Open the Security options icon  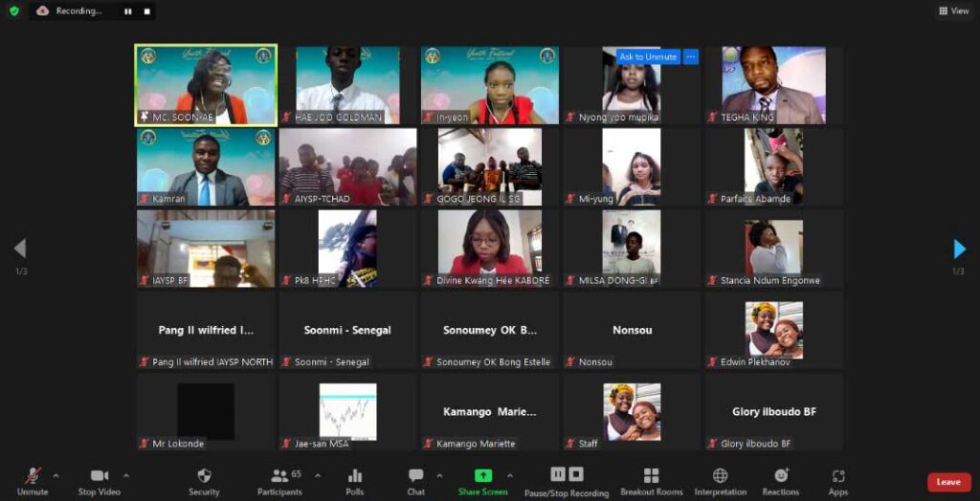coord(204,476)
